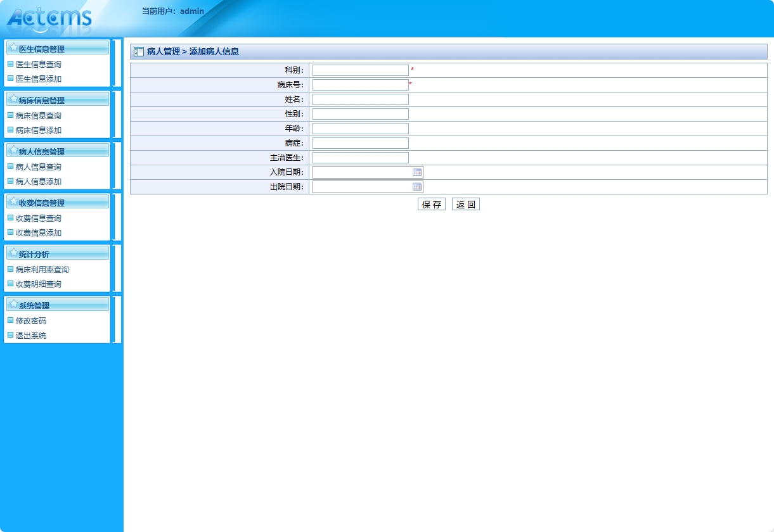Focus the 科别 input field
Image resolution: width=774 pixels, height=532 pixels.
[361, 70]
